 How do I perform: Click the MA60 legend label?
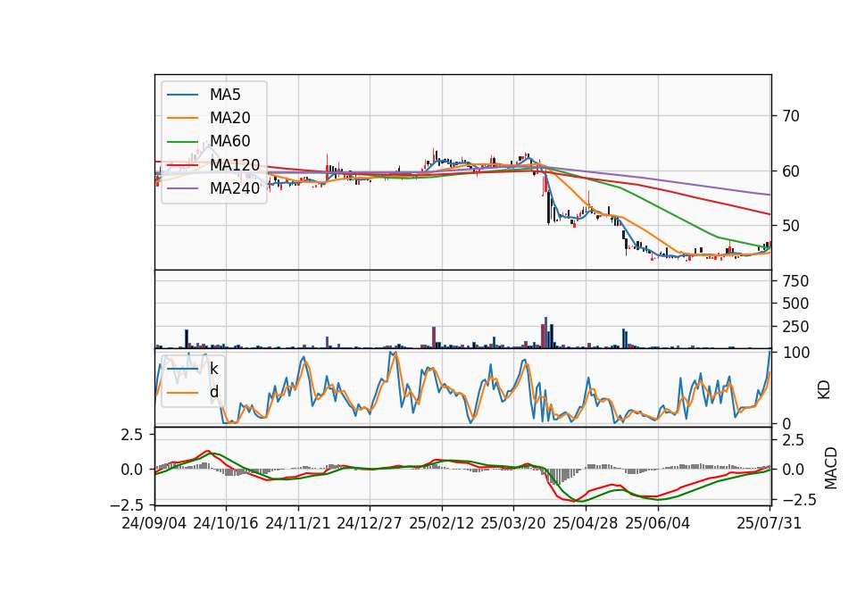click(229, 142)
